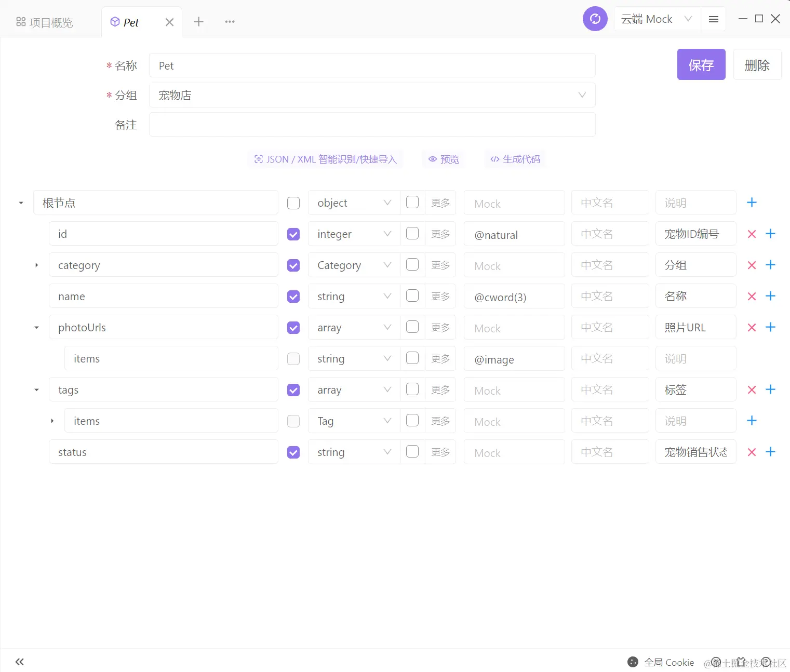Viewport: 790px width, 672px height.
Task: Remove the name field with its red X
Action: [x=752, y=296]
